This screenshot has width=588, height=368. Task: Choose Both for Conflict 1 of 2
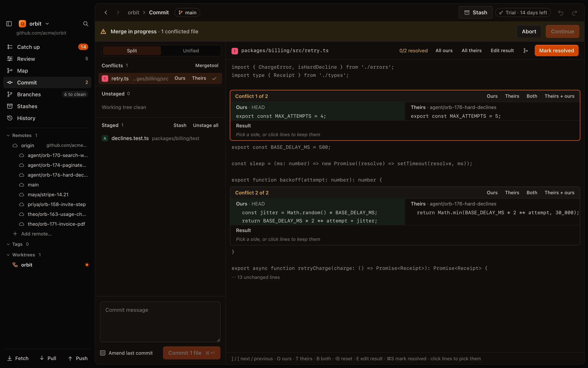tap(532, 96)
